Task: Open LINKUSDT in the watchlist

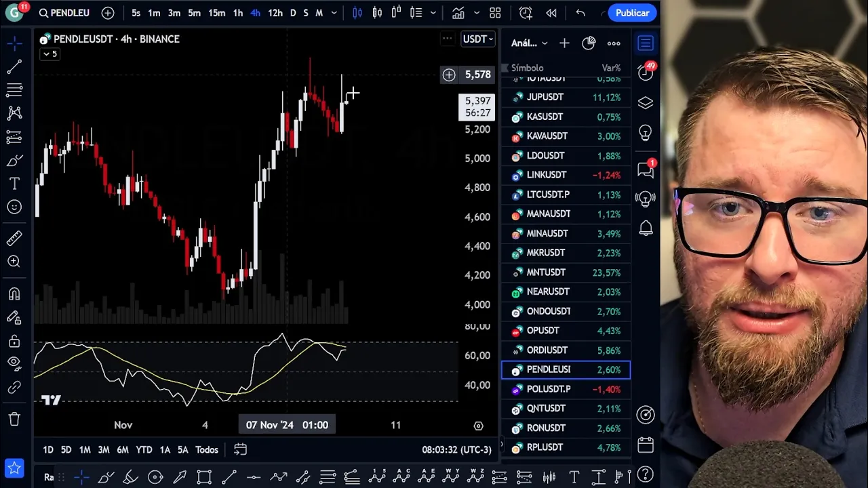Action: pyautogui.click(x=566, y=175)
